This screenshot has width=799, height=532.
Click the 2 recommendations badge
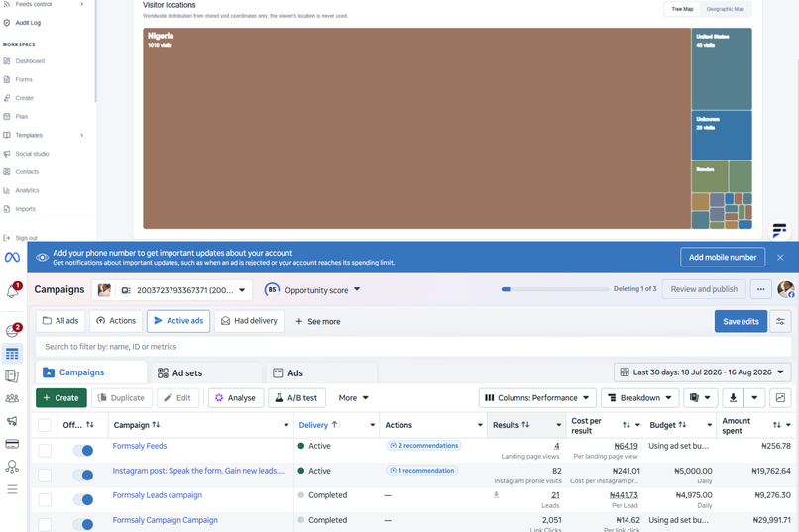(424, 446)
